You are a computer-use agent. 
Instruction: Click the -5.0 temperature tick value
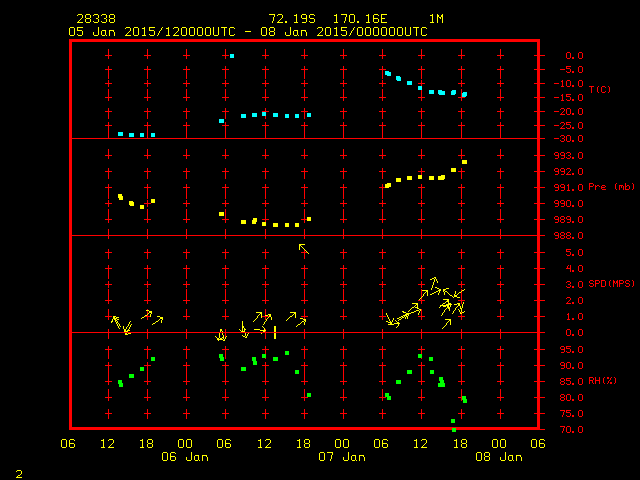(569, 70)
